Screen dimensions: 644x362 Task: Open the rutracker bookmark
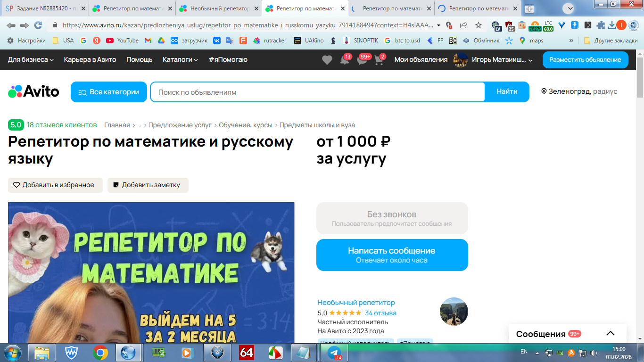tap(270, 41)
